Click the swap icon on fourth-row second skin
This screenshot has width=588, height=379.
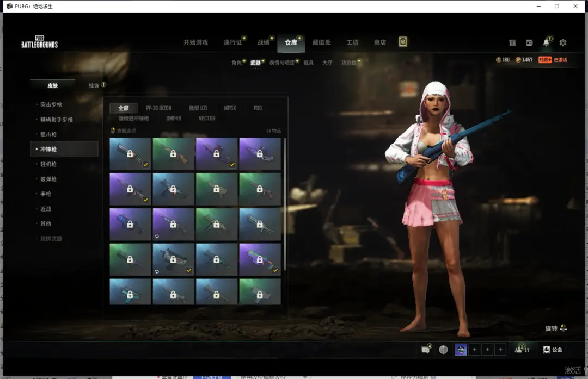(157, 271)
